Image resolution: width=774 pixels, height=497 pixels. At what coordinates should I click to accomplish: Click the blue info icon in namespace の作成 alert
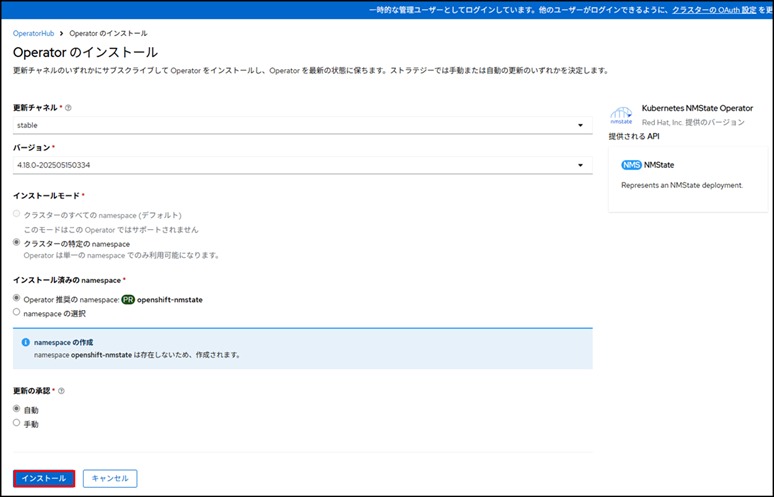click(x=25, y=342)
